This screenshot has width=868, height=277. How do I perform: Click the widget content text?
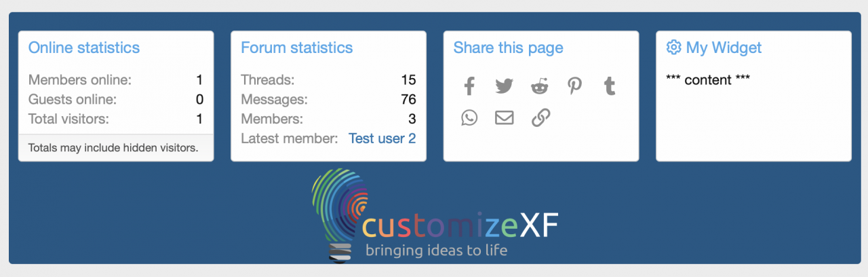pos(708,80)
